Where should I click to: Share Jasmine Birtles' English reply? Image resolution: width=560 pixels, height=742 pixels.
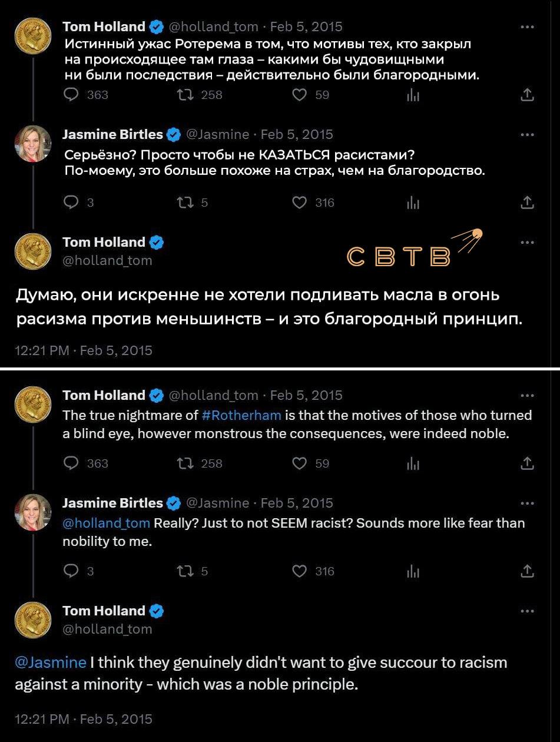528,571
